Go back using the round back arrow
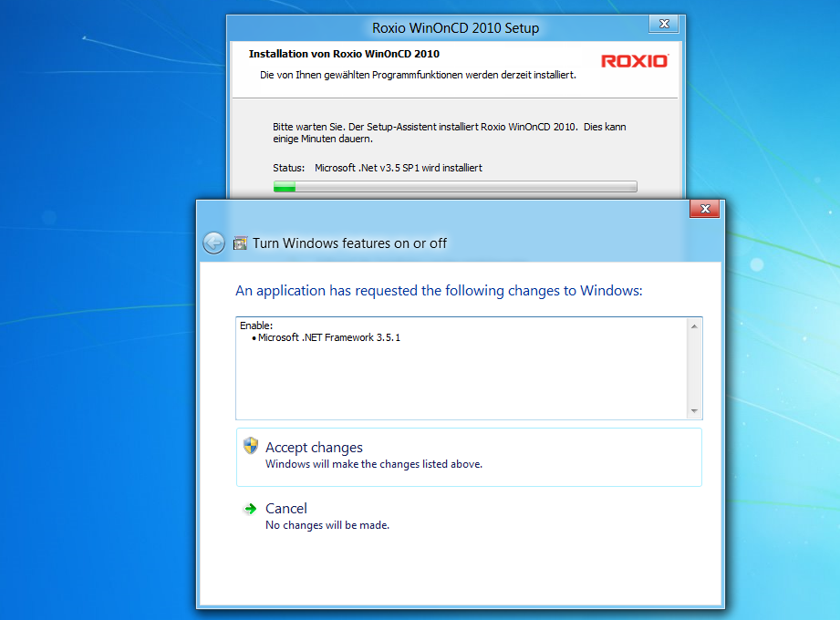The width and height of the screenshot is (840, 620). pyautogui.click(x=213, y=243)
